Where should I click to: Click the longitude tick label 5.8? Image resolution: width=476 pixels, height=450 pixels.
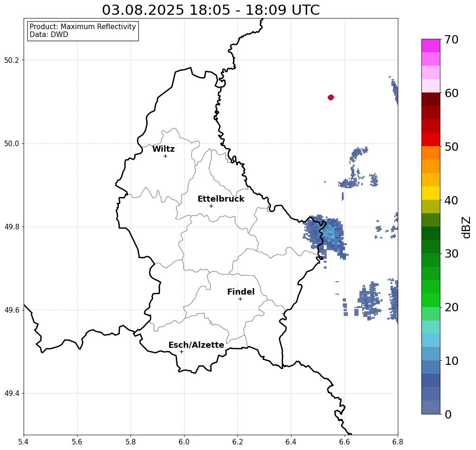click(130, 442)
